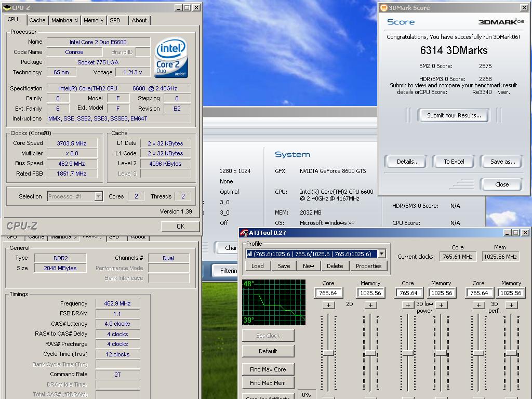Load the ATITool profile

[x=258, y=266]
